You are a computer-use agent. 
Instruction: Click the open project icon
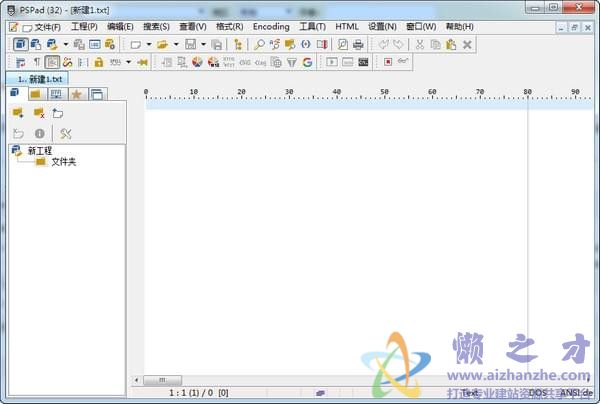(52, 44)
